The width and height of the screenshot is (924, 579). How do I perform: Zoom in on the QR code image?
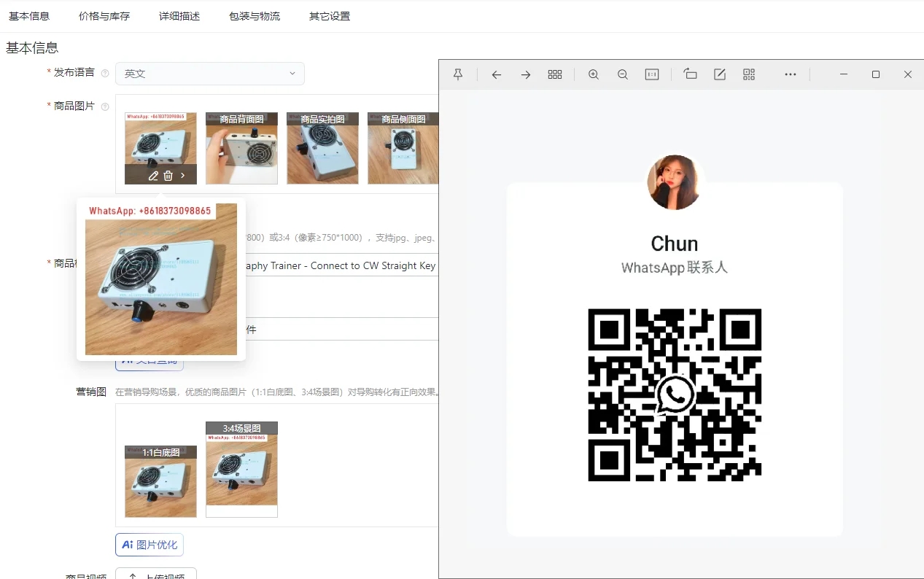(x=594, y=74)
